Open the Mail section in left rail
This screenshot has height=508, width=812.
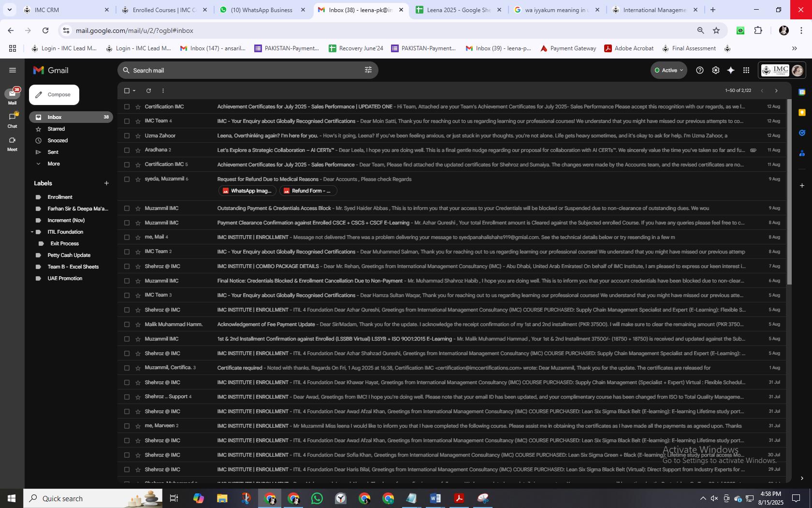[x=12, y=96]
